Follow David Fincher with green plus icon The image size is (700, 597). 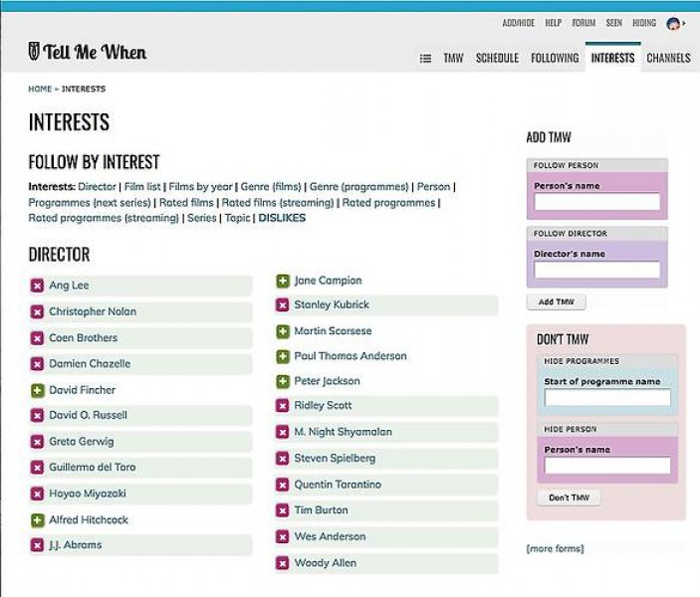38,390
